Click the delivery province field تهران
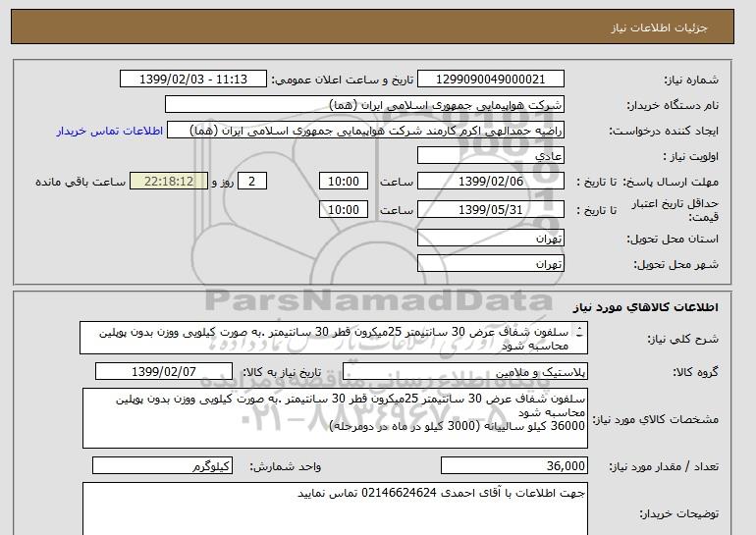The image size is (756, 535). click(490, 239)
